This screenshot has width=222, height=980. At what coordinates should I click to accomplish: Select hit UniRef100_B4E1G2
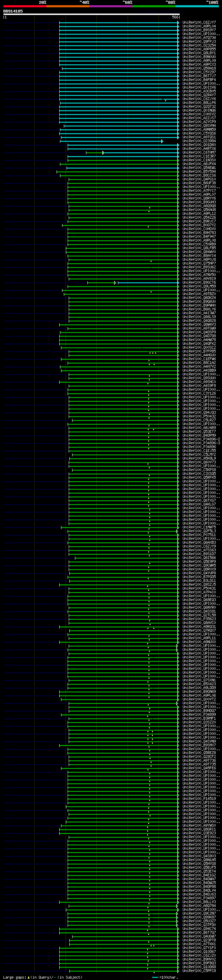point(199,875)
